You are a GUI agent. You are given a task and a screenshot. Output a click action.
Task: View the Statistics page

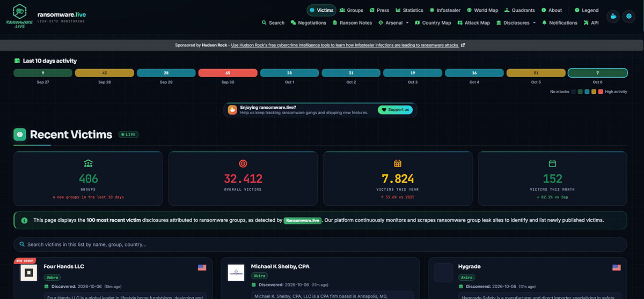click(x=409, y=10)
